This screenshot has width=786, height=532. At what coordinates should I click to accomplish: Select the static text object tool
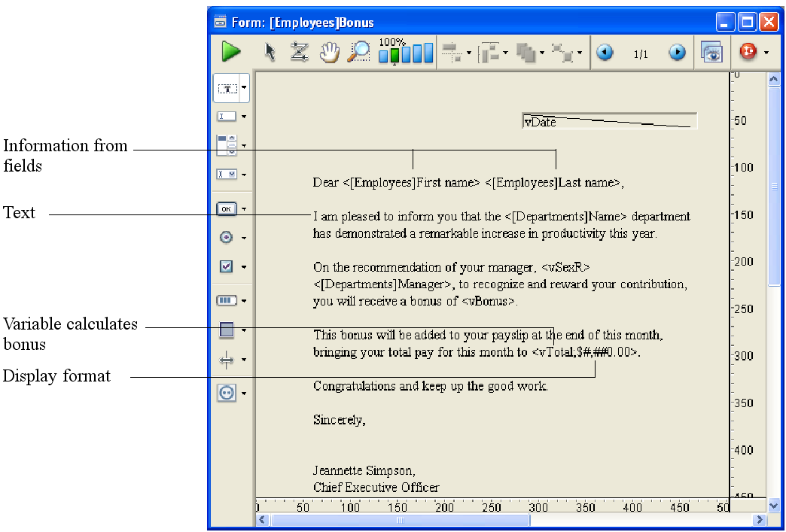pyautogui.click(x=227, y=88)
